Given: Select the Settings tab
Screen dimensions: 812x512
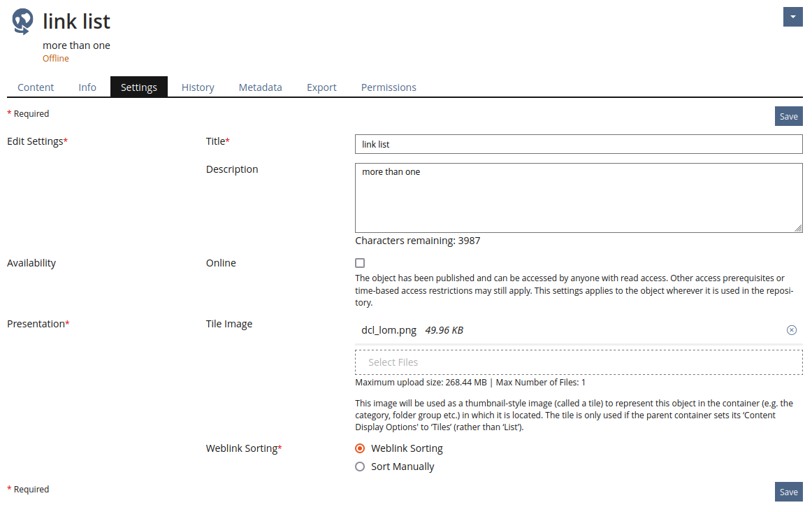Looking at the screenshot, I should (139, 87).
